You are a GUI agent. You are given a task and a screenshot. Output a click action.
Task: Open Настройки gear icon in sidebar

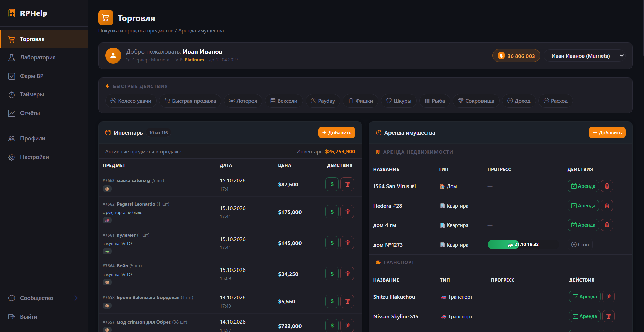pyautogui.click(x=12, y=157)
